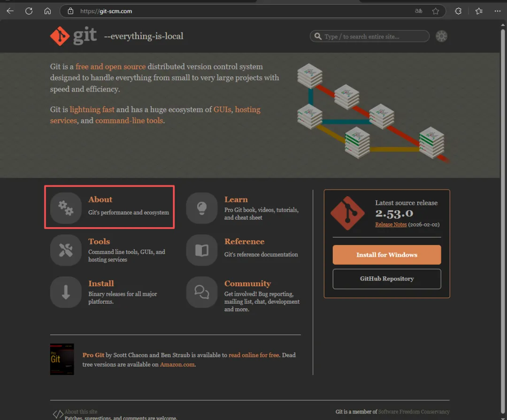The height and width of the screenshot is (420, 507).
Task: Follow the GUIs link
Action: point(222,110)
